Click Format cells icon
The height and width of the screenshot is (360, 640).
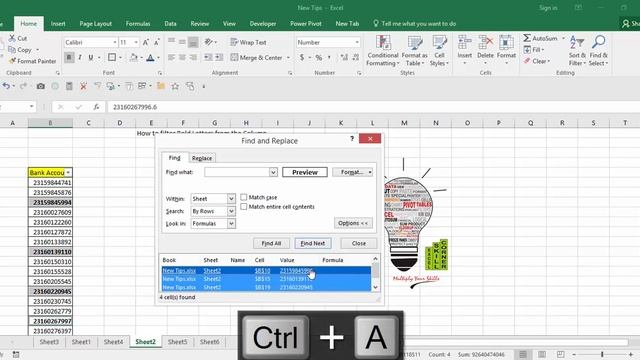coord(506,42)
